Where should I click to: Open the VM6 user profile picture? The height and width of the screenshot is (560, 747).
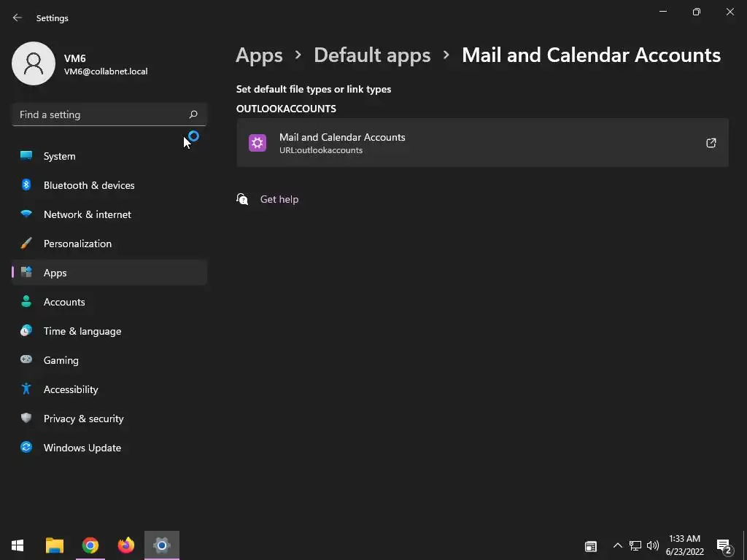pos(34,63)
